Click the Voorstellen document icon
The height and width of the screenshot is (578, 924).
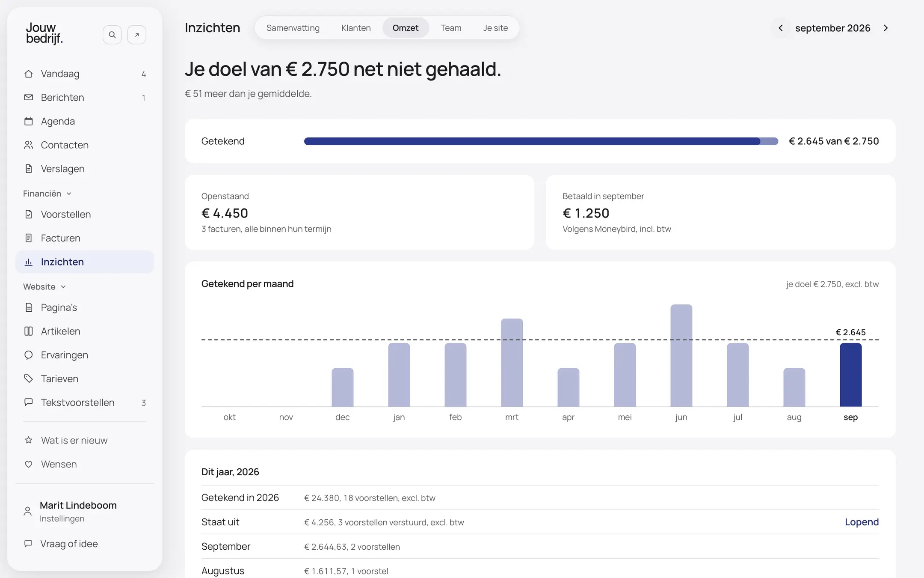tap(29, 214)
